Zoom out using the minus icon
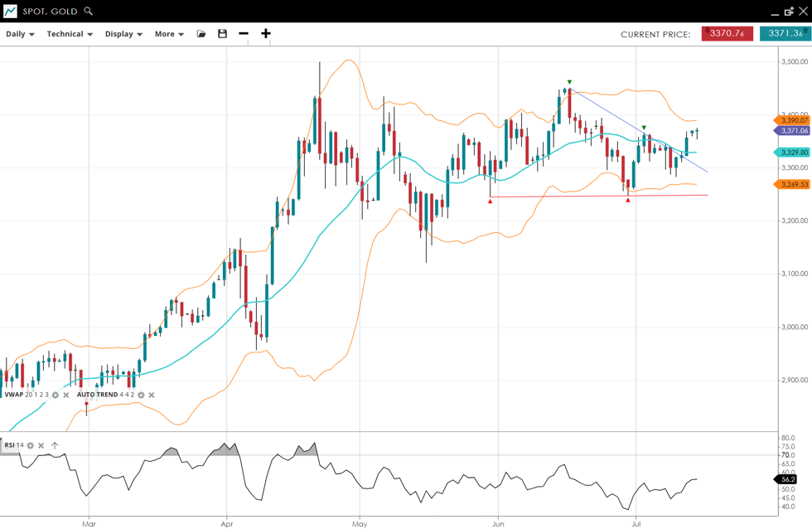Image resolution: width=812 pixels, height=529 pixels. point(244,34)
